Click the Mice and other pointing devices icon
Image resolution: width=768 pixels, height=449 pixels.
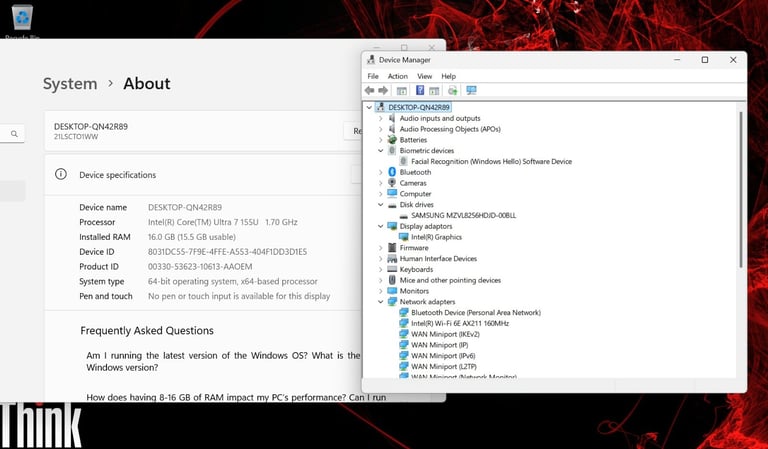(392, 280)
